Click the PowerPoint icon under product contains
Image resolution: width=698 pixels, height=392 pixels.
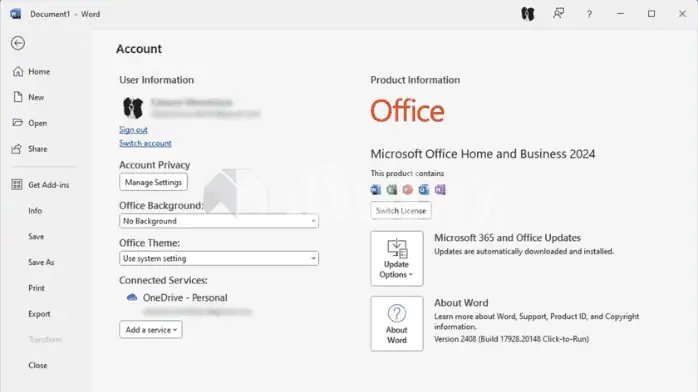pyautogui.click(x=408, y=190)
